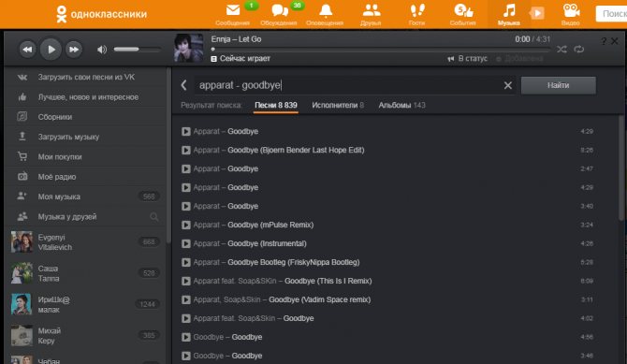
Task: Play Goodbye Bootleg (FriskyNippa Bootleg)
Action: point(186,262)
